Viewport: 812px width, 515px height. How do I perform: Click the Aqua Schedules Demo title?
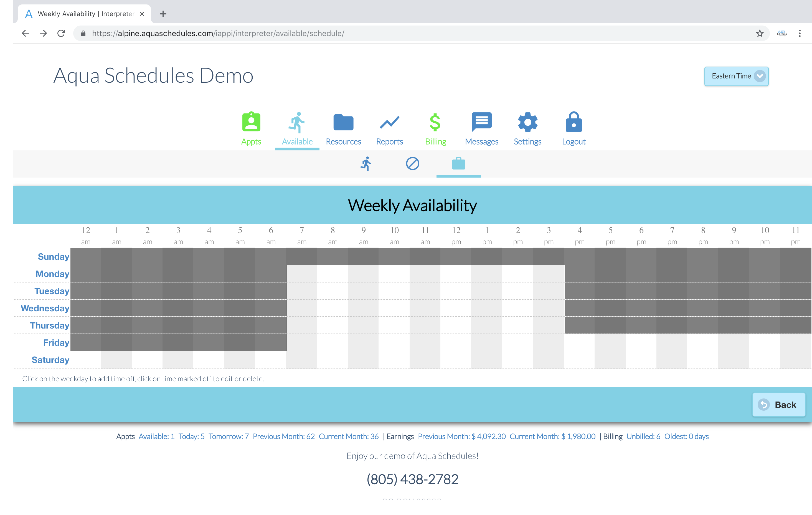click(153, 75)
